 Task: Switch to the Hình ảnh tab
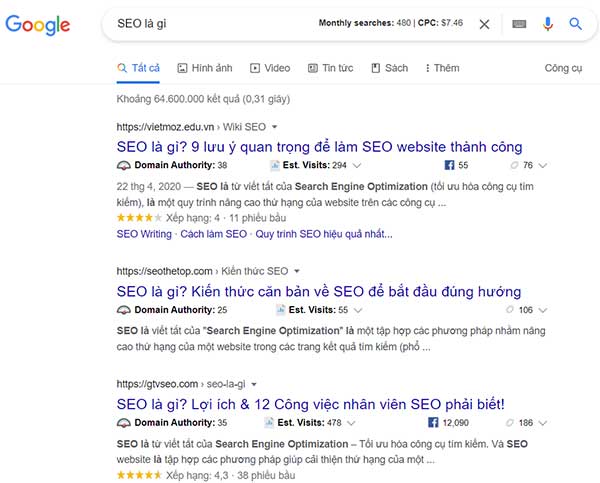205,68
